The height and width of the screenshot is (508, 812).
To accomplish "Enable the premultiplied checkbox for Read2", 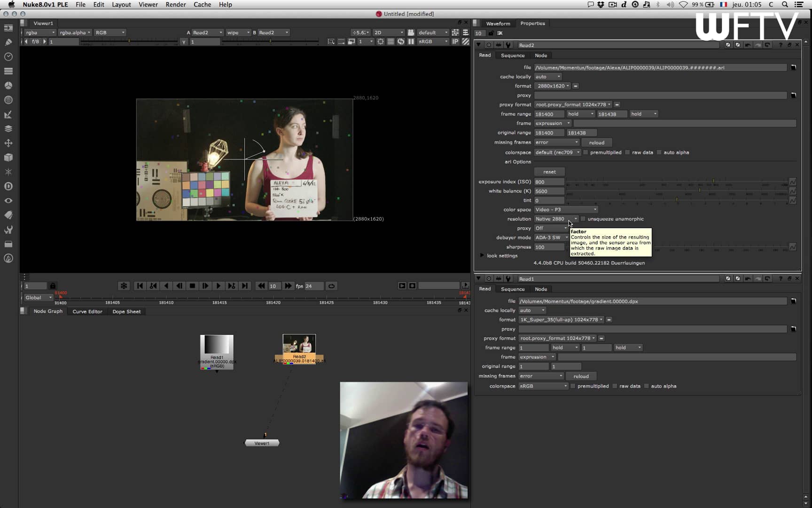I will coord(586,152).
